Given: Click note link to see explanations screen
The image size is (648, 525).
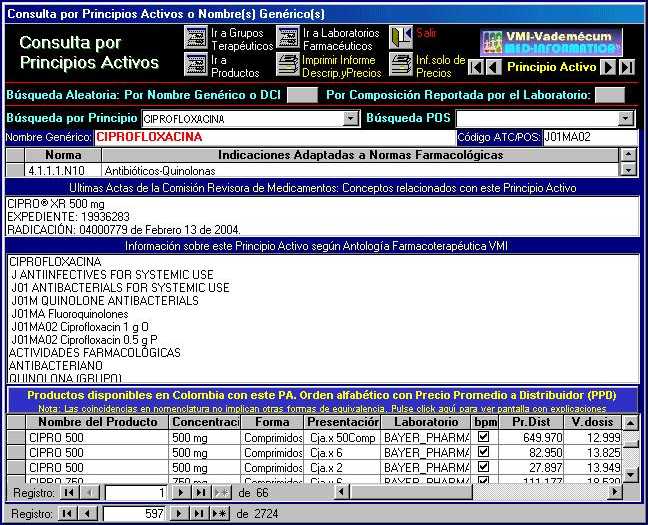Looking at the screenshot, I should pos(322,409).
